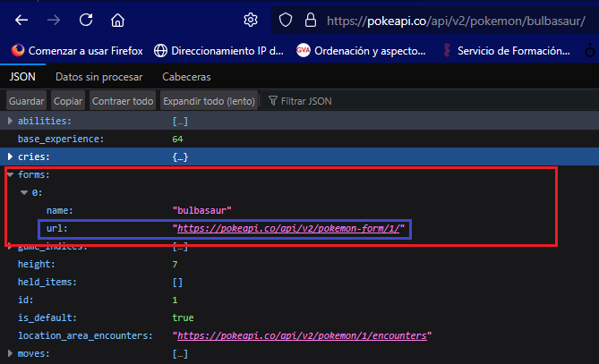Click the GVA icon of Ordenación bookmark

[304, 50]
